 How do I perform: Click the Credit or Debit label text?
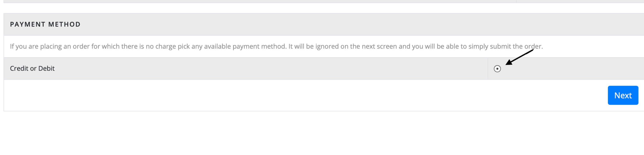(32, 68)
